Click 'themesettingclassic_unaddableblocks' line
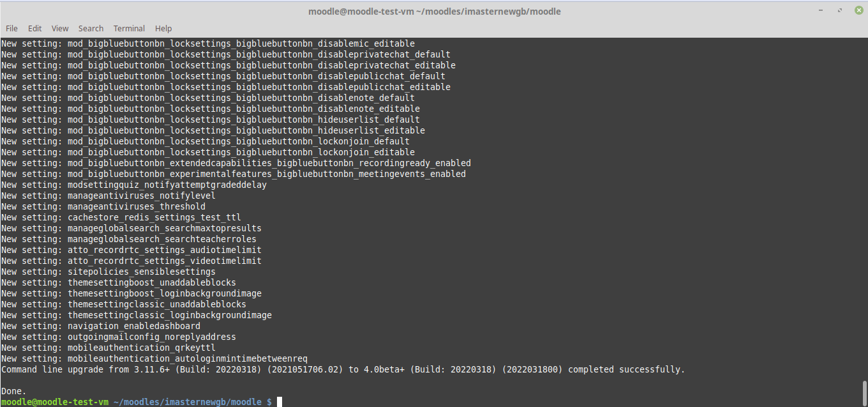This screenshot has height=407, width=868. pos(124,304)
